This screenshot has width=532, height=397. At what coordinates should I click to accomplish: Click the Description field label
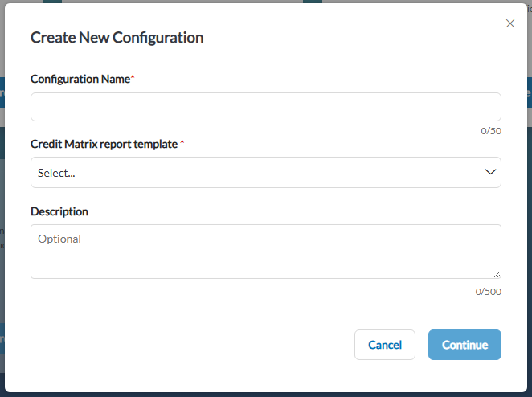pyautogui.click(x=59, y=211)
